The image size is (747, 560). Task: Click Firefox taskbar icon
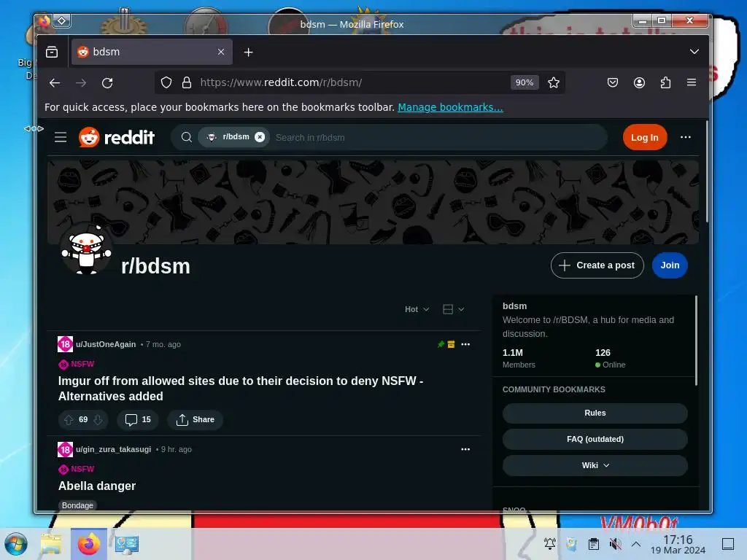[88, 544]
